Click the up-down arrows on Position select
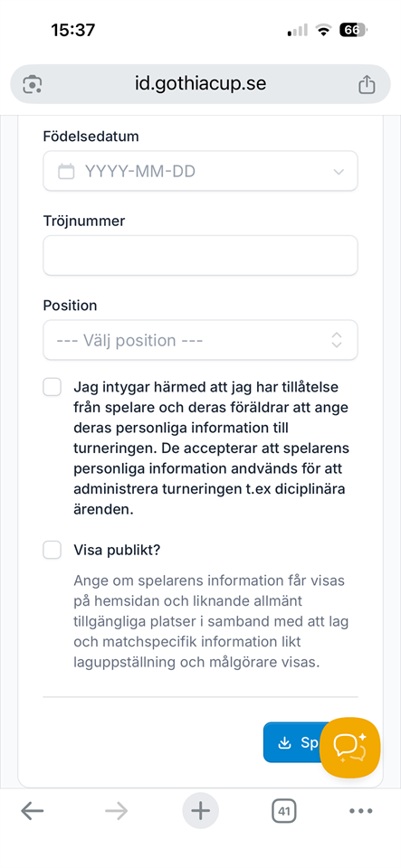 (336, 340)
